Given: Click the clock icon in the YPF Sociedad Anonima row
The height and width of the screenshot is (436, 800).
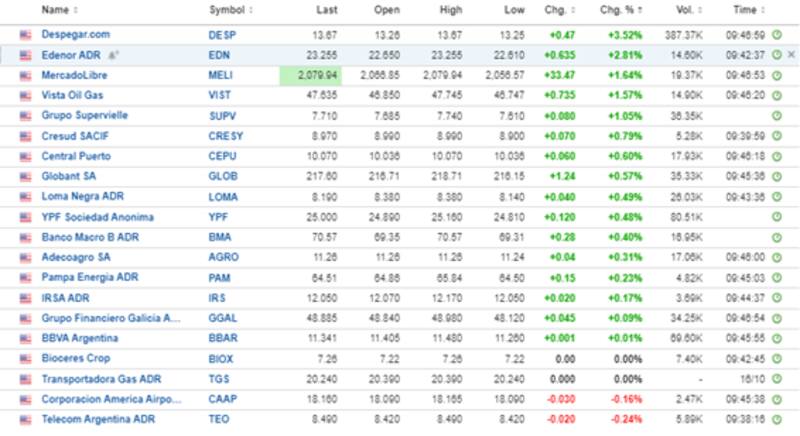Looking at the screenshot, I should point(777,217).
